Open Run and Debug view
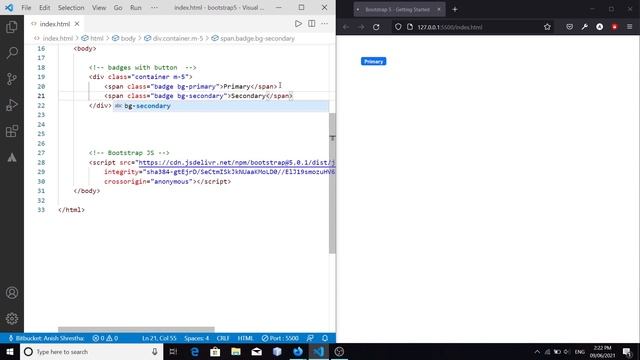640x360 pixels. coord(12,105)
